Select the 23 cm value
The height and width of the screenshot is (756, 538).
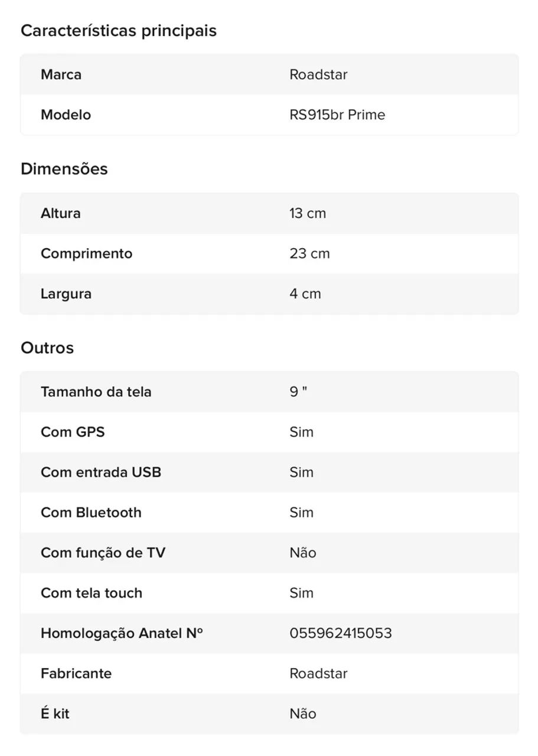(x=309, y=253)
